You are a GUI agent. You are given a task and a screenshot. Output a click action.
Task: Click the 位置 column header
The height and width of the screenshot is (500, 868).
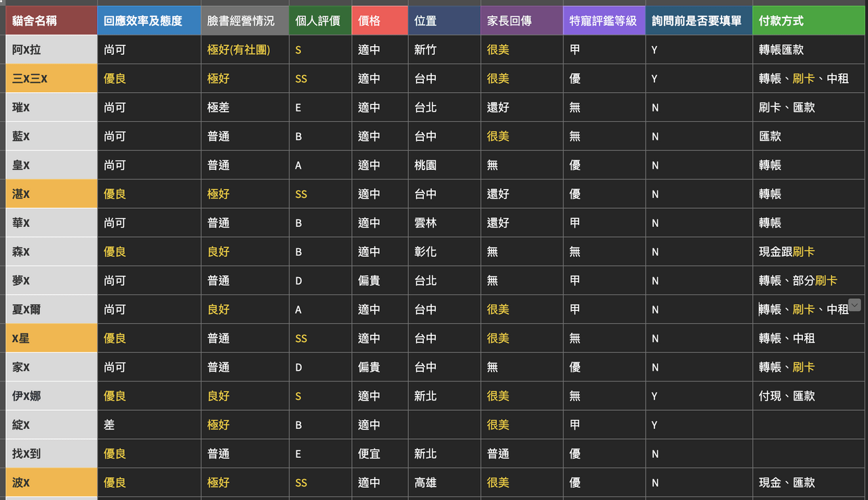[444, 20]
